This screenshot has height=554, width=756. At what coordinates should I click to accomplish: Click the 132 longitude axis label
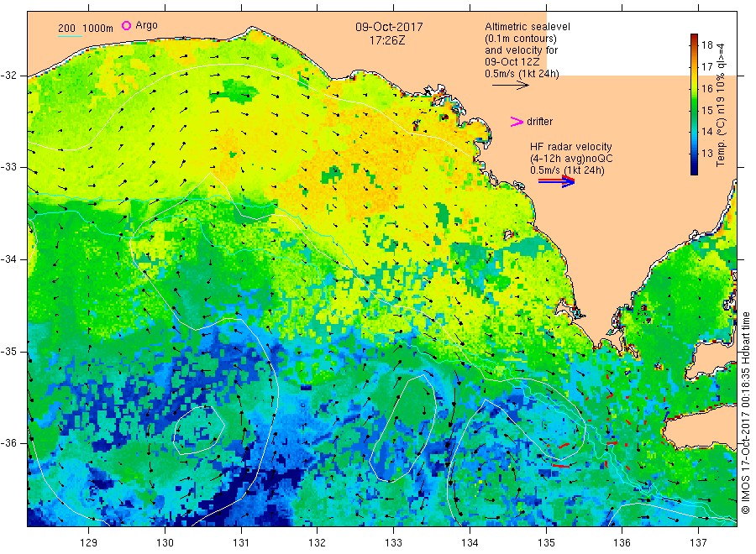pos(318,543)
